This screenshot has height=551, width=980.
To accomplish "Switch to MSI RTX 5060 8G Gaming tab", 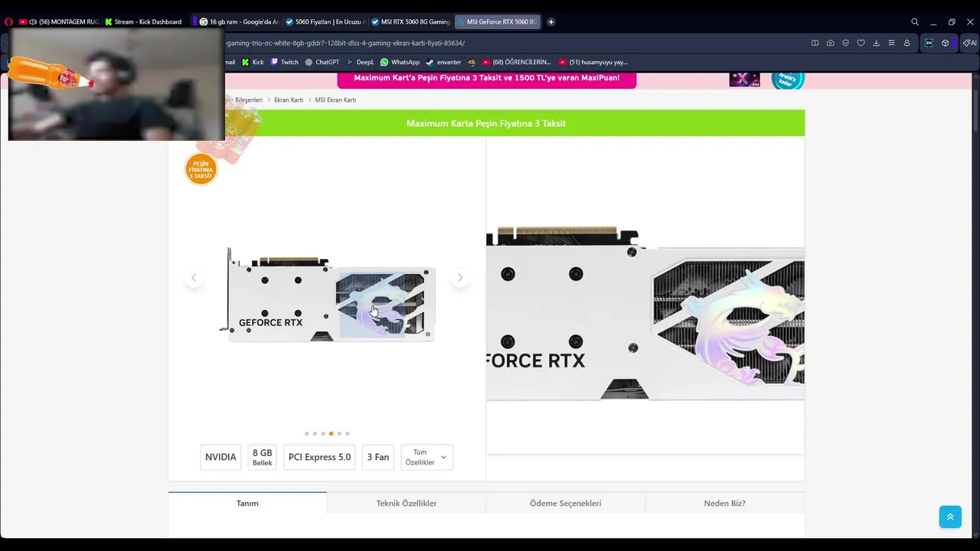I will pos(411,22).
